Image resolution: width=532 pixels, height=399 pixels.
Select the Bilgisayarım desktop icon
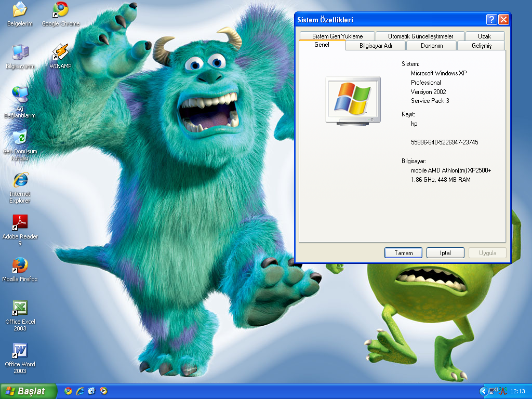pyautogui.click(x=20, y=53)
